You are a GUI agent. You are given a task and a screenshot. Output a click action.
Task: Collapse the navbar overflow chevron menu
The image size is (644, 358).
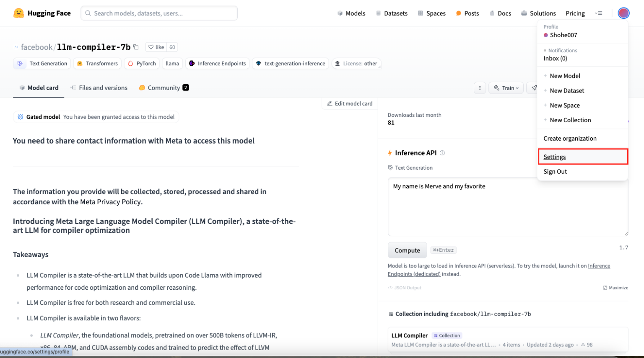point(599,13)
